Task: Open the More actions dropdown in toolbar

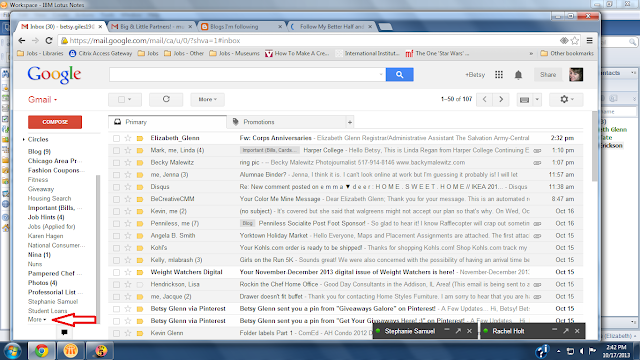Action: tap(207, 99)
